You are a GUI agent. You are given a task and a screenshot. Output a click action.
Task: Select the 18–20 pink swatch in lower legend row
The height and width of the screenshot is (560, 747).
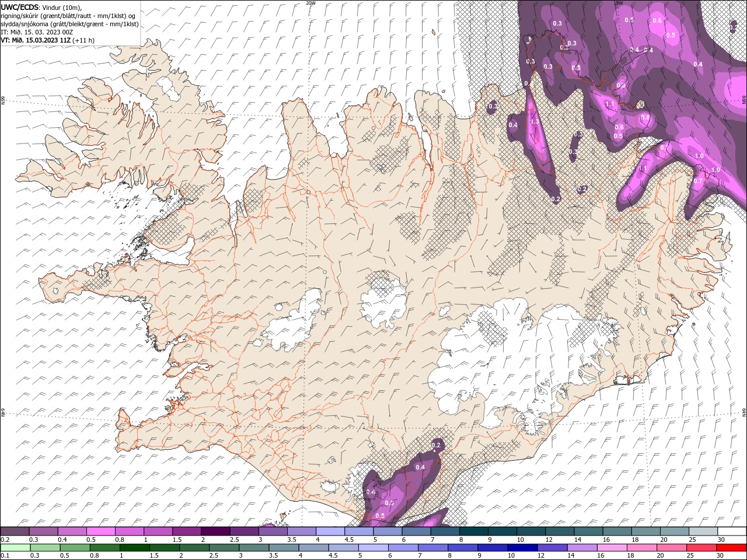click(641, 548)
